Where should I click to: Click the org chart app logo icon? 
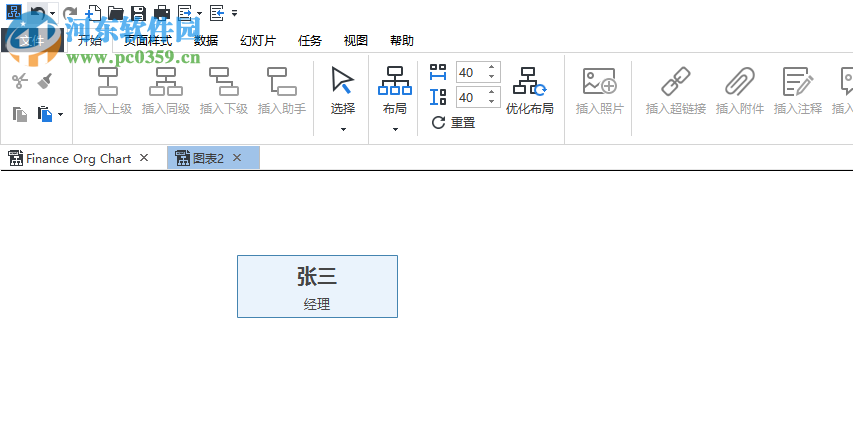click(x=14, y=12)
